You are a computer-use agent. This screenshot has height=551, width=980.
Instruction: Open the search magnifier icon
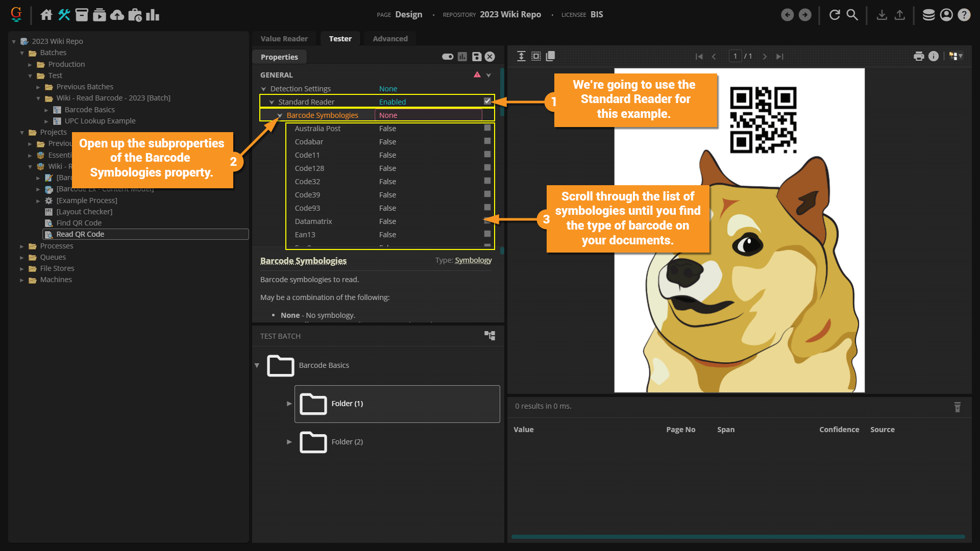tap(852, 15)
